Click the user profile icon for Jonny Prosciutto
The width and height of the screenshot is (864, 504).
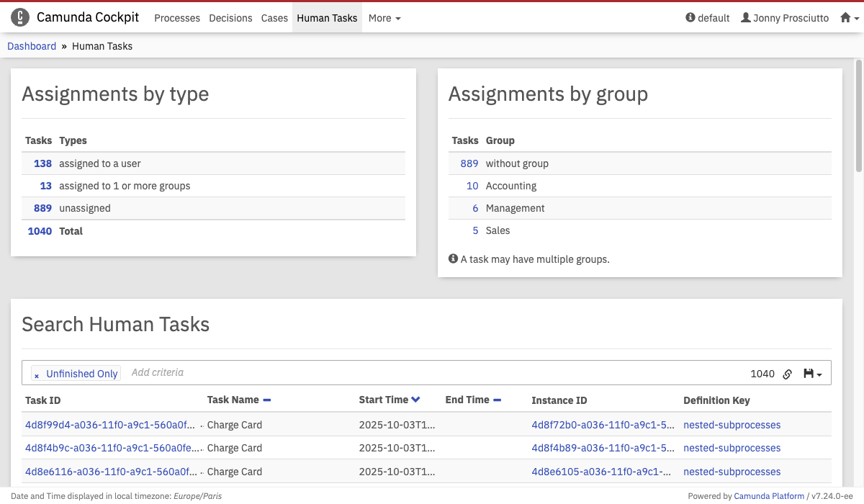(x=746, y=18)
